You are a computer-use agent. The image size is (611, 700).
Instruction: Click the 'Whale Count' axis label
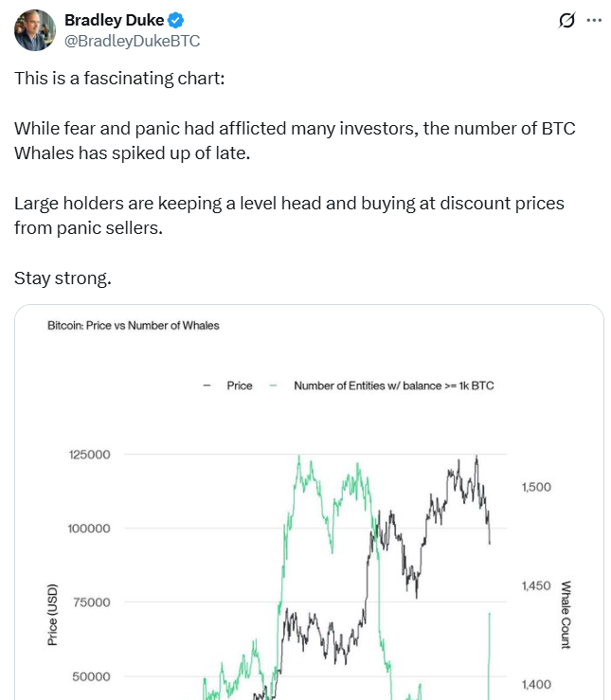(566, 615)
